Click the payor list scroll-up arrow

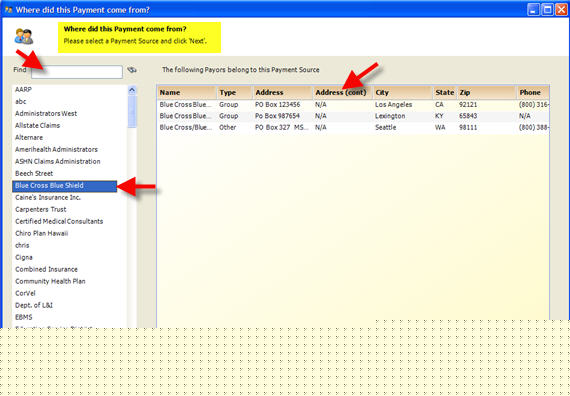point(132,90)
